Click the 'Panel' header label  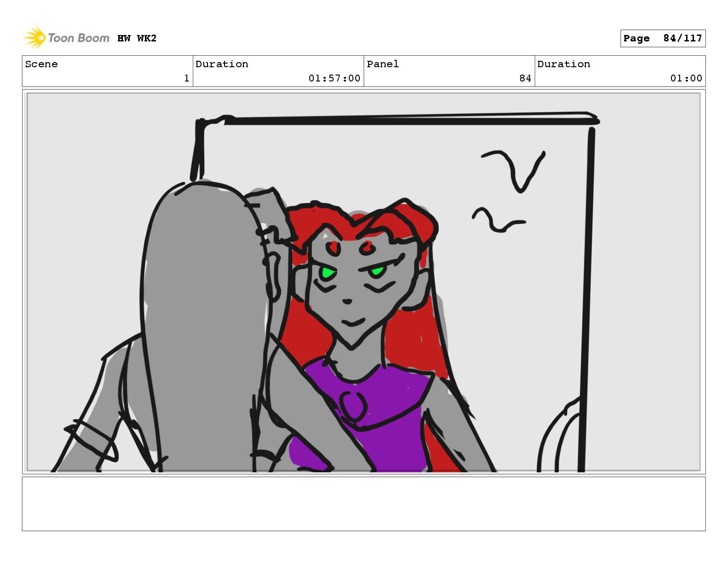coord(383,64)
